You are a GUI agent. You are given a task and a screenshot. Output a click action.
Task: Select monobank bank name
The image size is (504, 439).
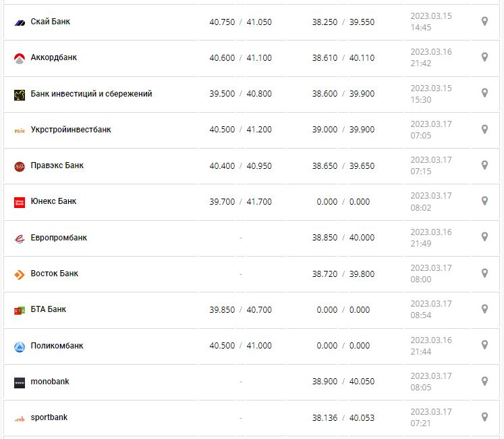pyautogui.click(x=50, y=381)
